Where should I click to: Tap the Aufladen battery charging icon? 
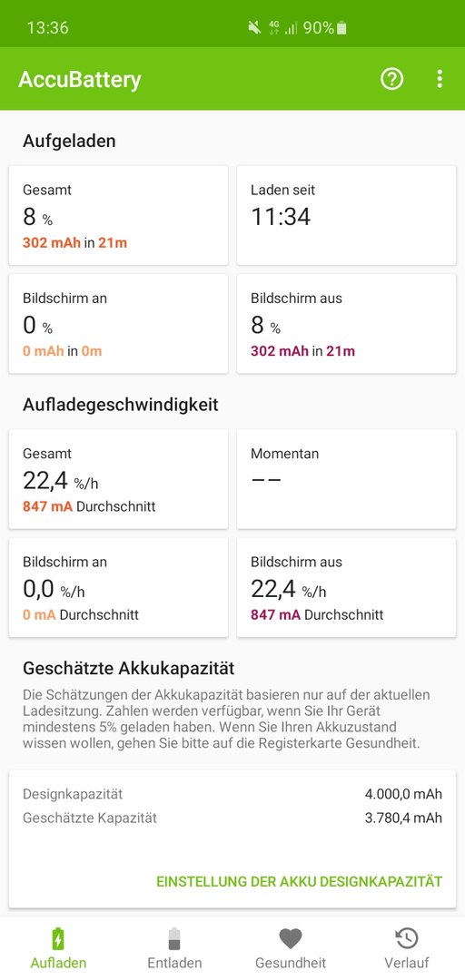(x=58, y=938)
